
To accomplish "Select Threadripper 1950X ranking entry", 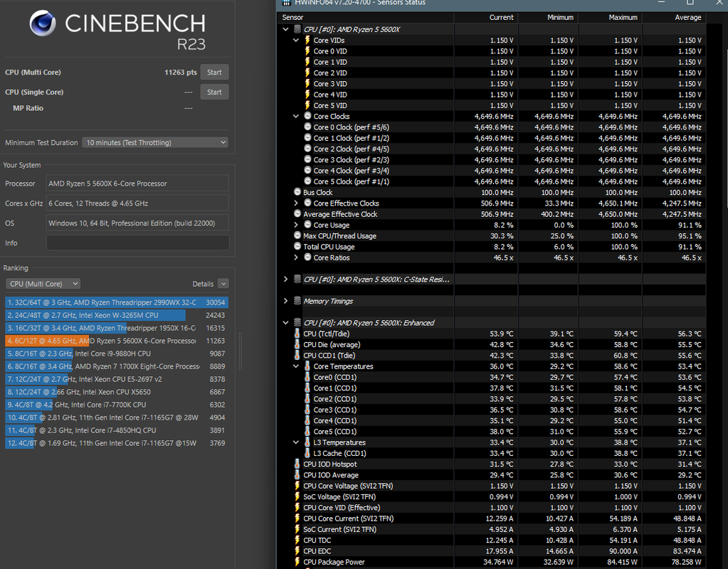I will [117, 328].
